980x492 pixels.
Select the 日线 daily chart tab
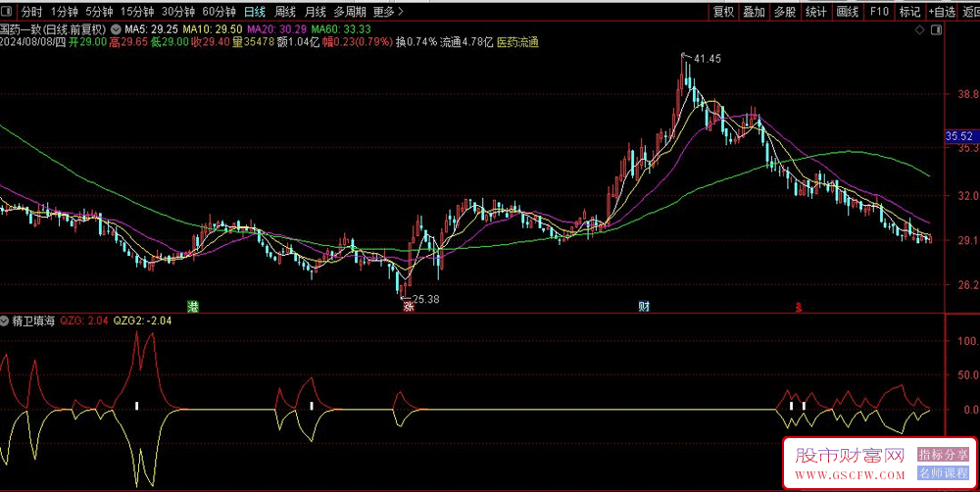click(x=255, y=11)
